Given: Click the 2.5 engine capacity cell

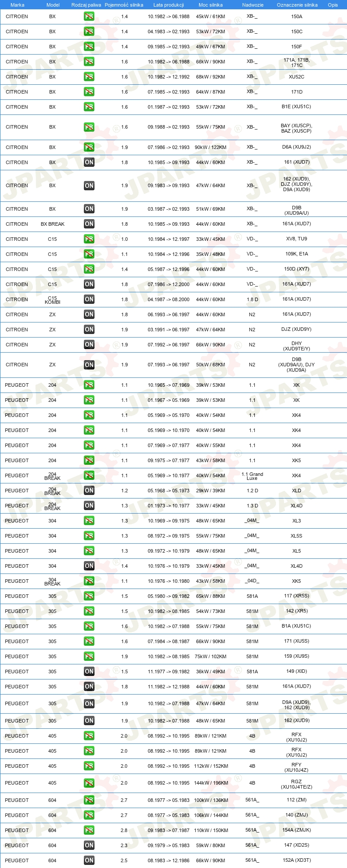Looking at the screenshot, I should click(x=124, y=860).
